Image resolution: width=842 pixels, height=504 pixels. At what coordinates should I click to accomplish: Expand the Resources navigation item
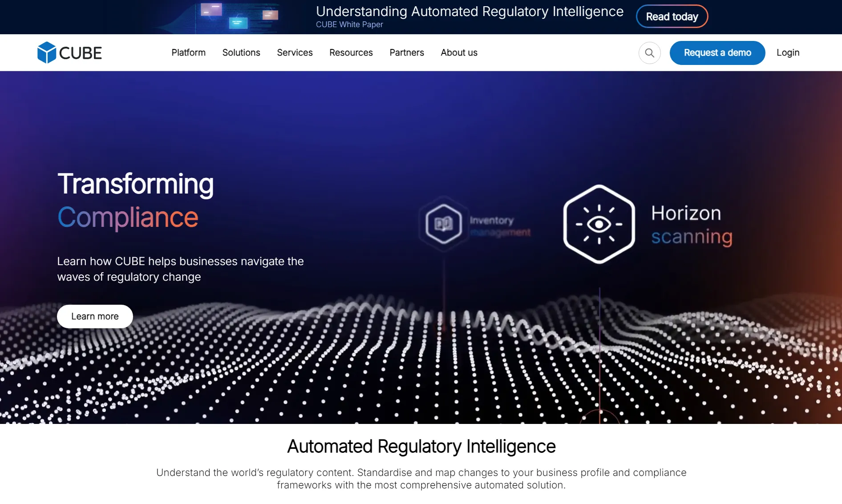point(351,52)
